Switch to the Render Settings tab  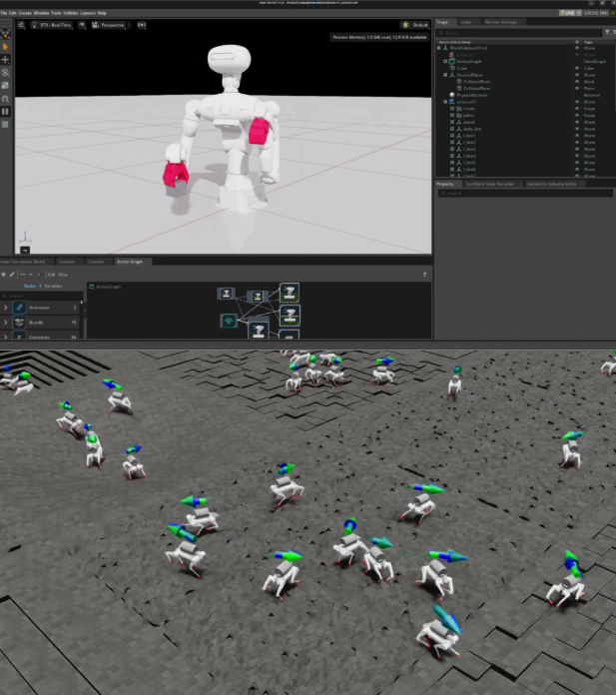click(501, 22)
